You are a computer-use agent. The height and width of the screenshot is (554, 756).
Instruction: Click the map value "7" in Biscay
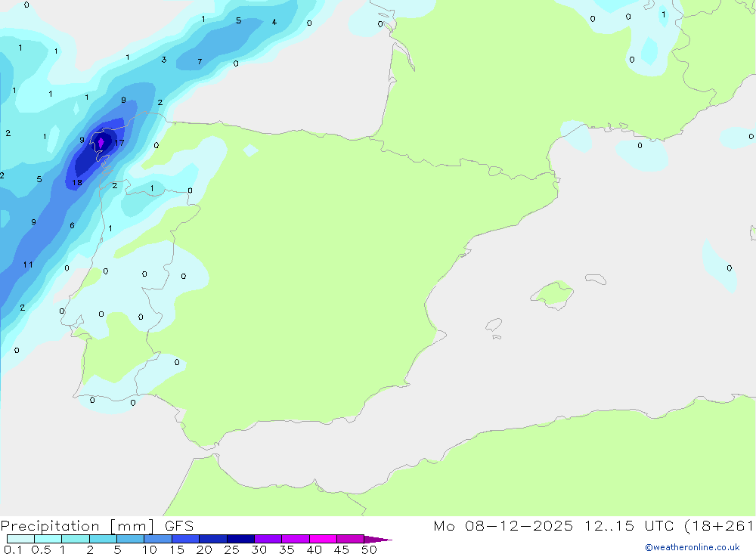(x=200, y=61)
